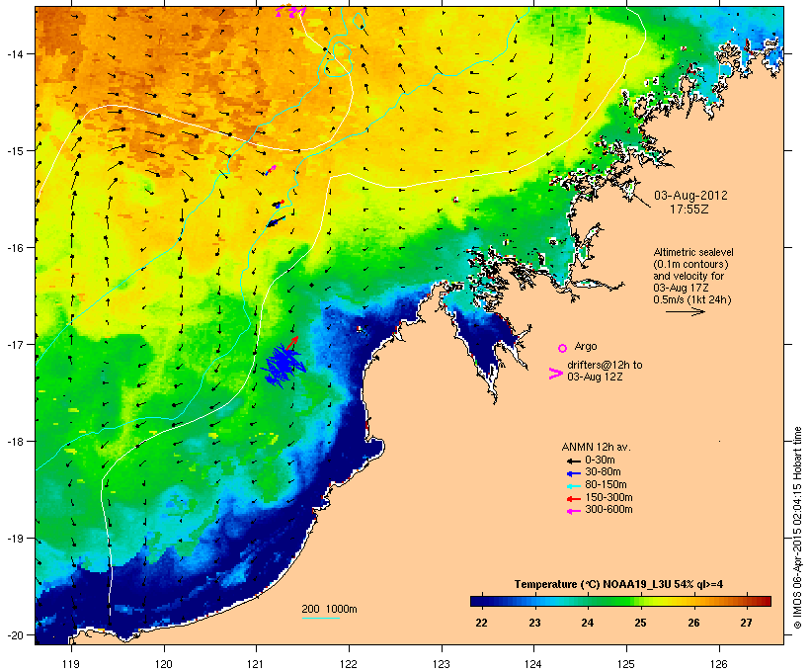Click latitude axis label -15
The height and width of the screenshot is (672, 810).
[x=15, y=151]
